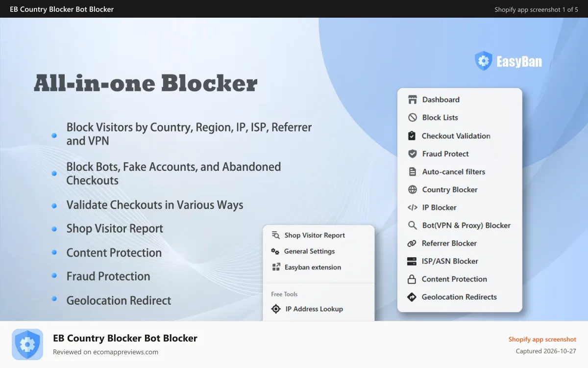Click the ISP/ASN Blocker server icon
The image size is (588, 368).
point(412,261)
